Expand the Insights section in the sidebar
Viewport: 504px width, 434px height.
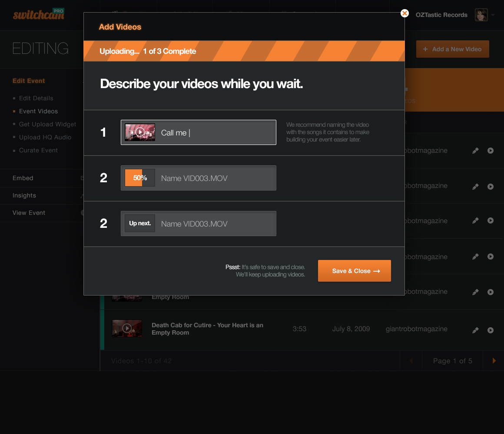pyautogui.click(x=24, y=195)
